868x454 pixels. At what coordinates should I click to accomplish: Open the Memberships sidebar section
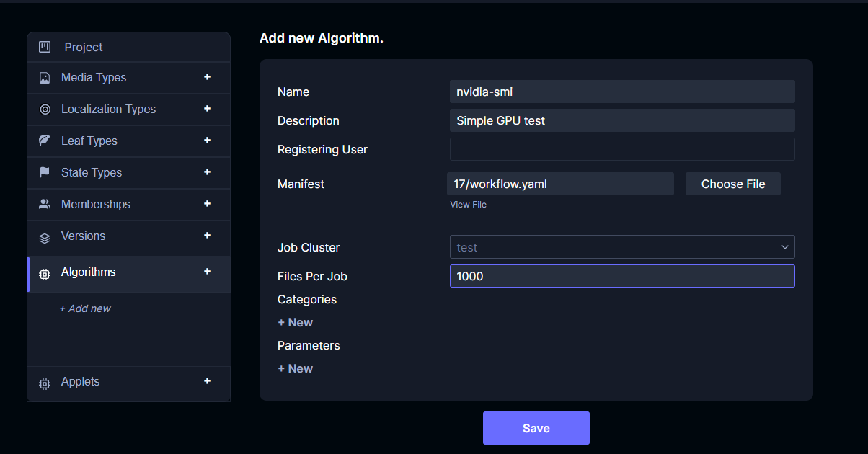tap(96, 205)
